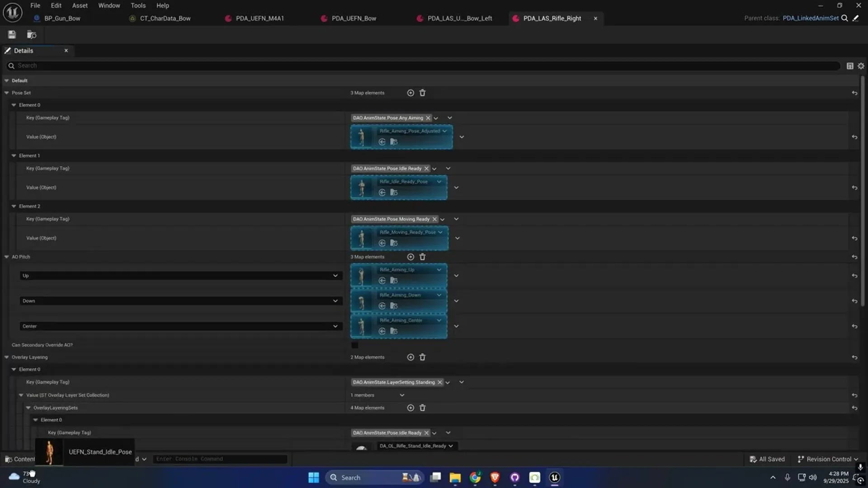Screen dimensions: 868x488
Task: Click the Revision Control button
Action: 827,459
